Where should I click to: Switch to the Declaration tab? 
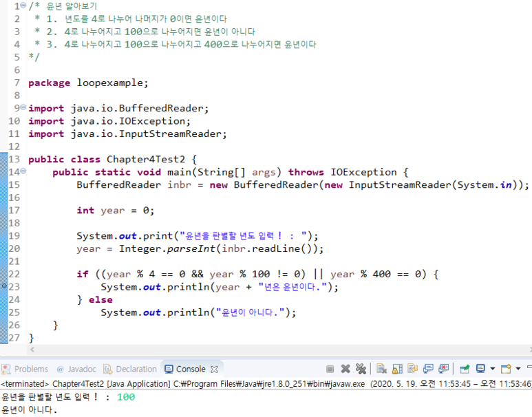tap(136, 369)
